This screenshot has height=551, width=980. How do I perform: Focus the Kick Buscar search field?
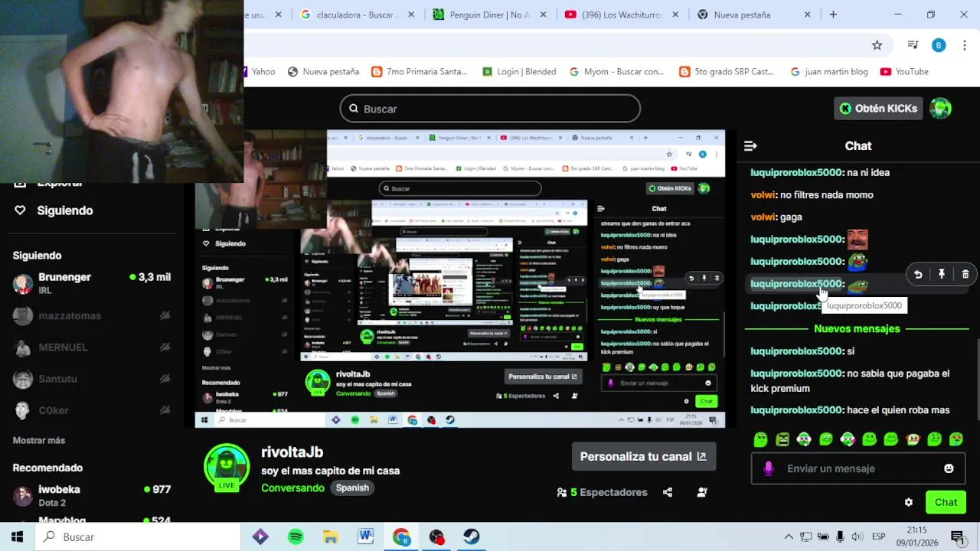pyautogui.click(x=490, y=109)
